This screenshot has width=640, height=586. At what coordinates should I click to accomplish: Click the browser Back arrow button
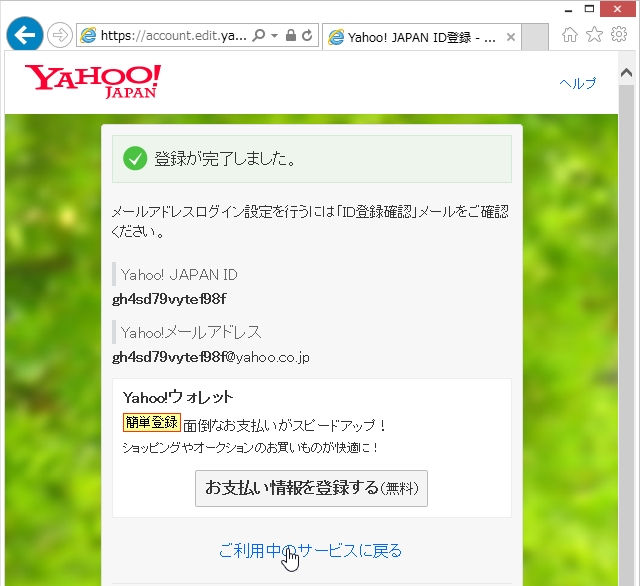(25, 35)
